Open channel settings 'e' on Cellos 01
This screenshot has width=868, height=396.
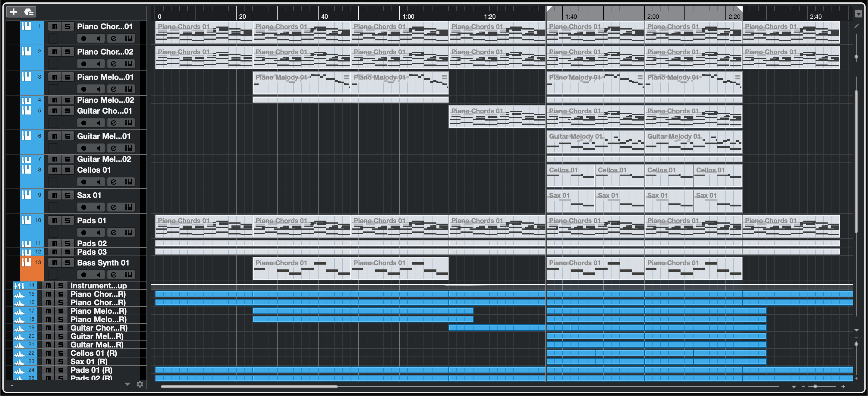(114, 182)
